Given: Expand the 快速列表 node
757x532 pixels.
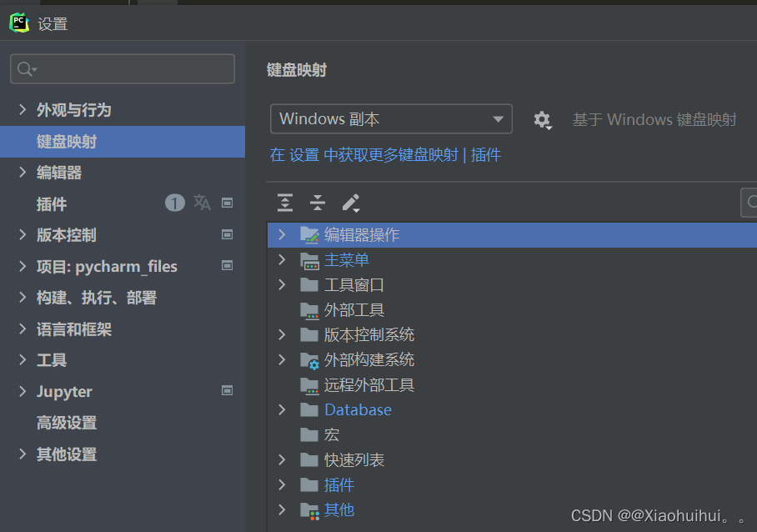Looking at the screenshot, I should pyautogui.click(x=281, y=459).
